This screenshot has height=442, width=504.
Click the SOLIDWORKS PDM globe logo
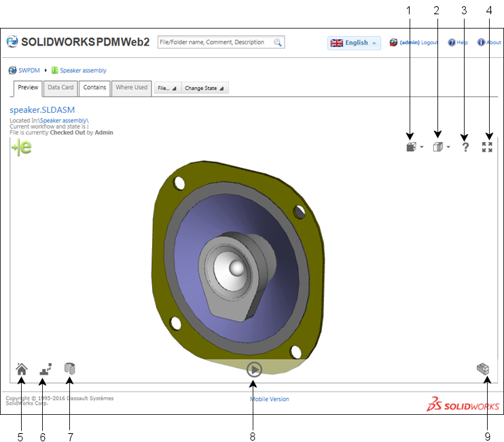click(12, 41)
